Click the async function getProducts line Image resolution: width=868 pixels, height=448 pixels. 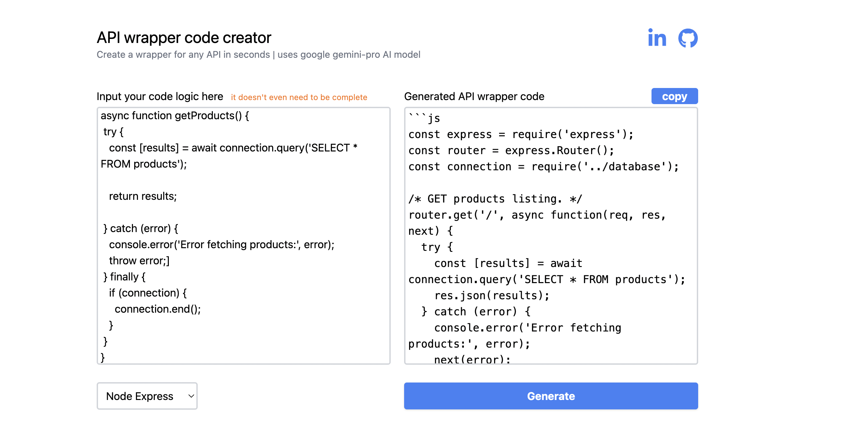[x=175, y=116]
